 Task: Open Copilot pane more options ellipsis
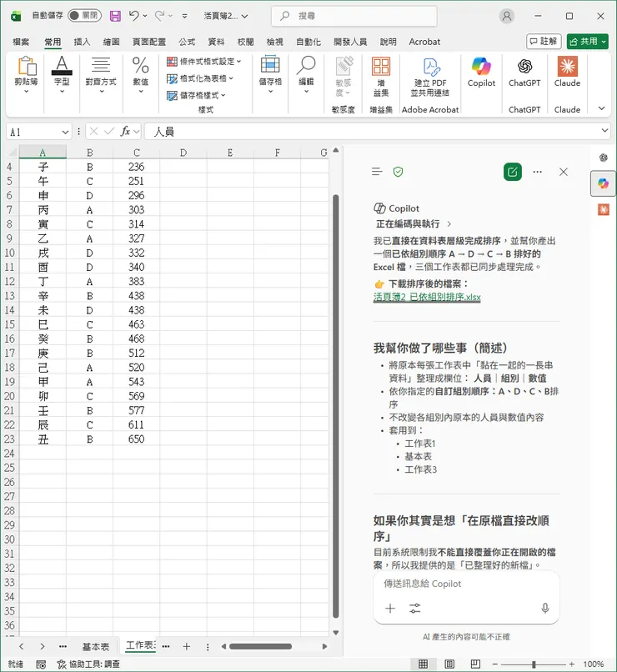537,172
